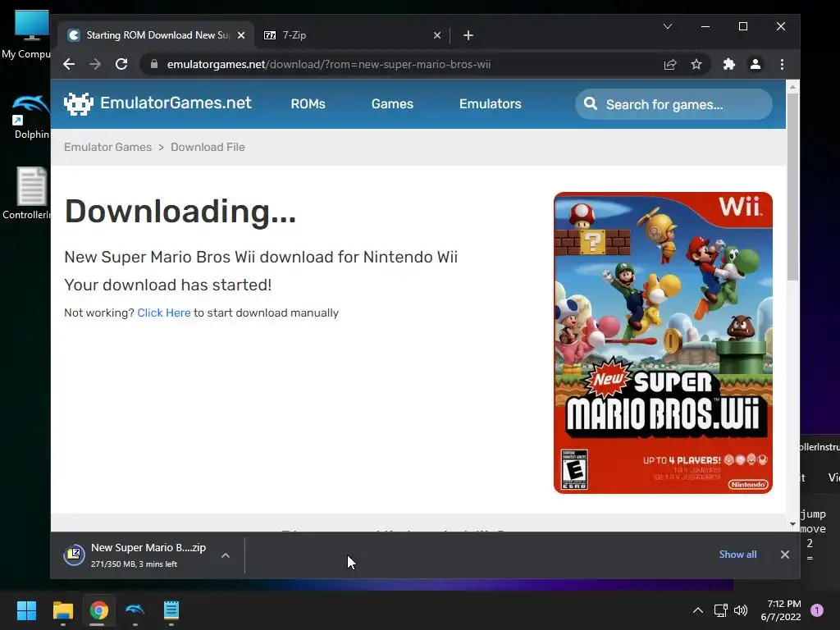Close the 7-Zip tab
The image size is (840, 630).
437,35
